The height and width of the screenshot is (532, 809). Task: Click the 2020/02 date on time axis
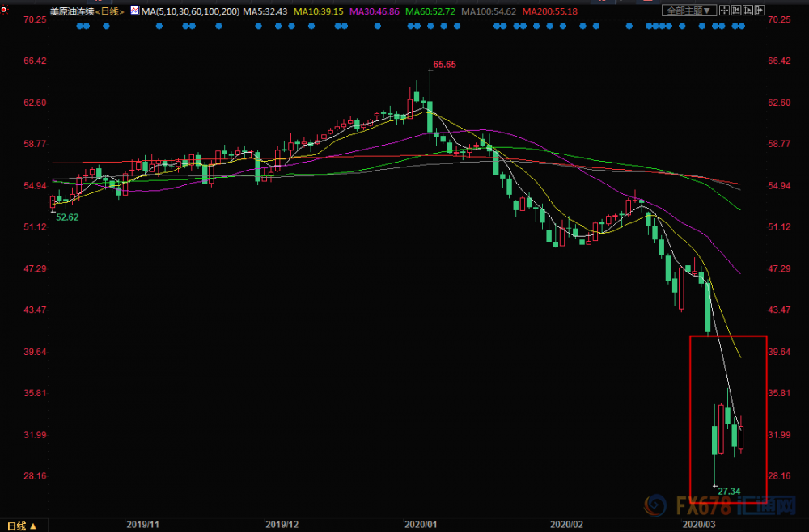pos(566,524)
